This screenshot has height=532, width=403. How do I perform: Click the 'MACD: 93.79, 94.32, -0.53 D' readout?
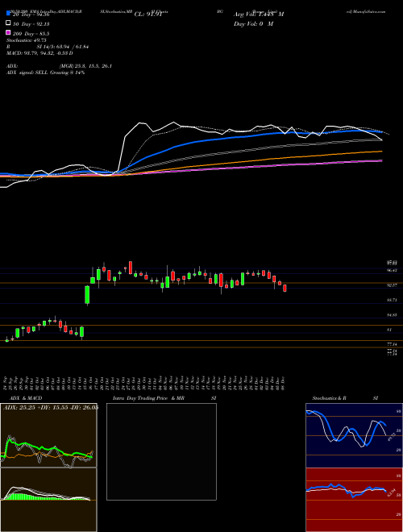coord(39,53)
